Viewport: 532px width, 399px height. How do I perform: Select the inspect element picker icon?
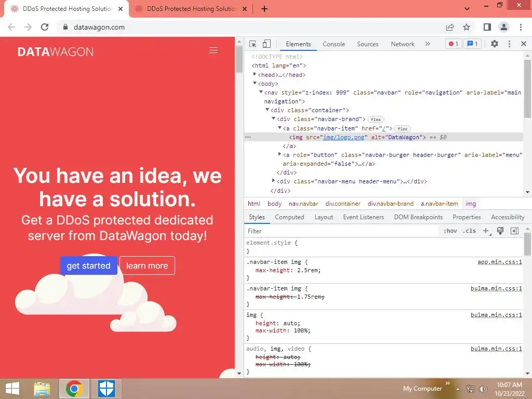252,44
